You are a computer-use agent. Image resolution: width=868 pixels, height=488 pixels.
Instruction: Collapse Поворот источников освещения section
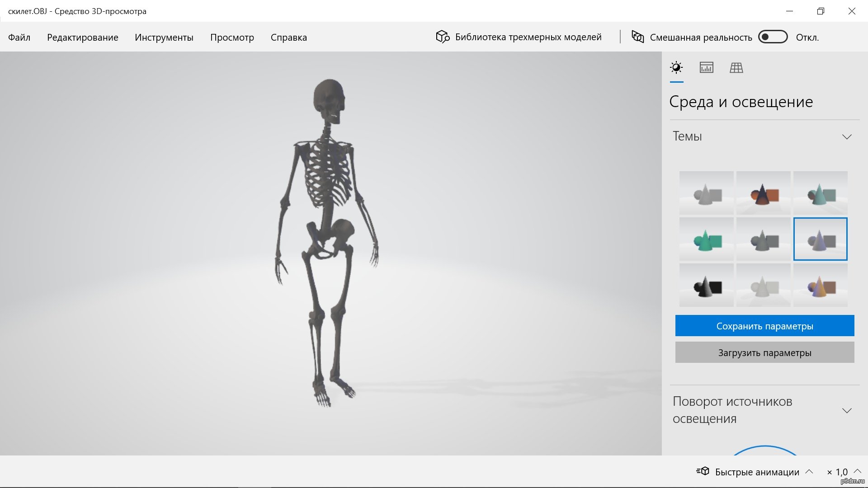[847, 410]
